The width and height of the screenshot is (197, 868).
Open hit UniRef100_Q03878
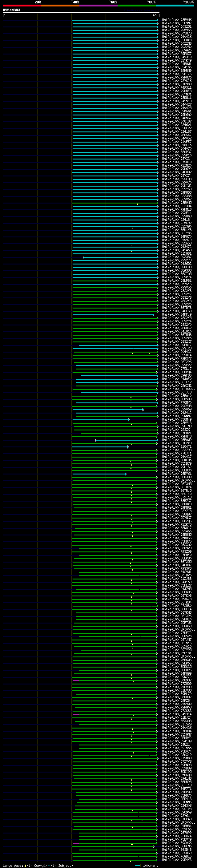176,33
